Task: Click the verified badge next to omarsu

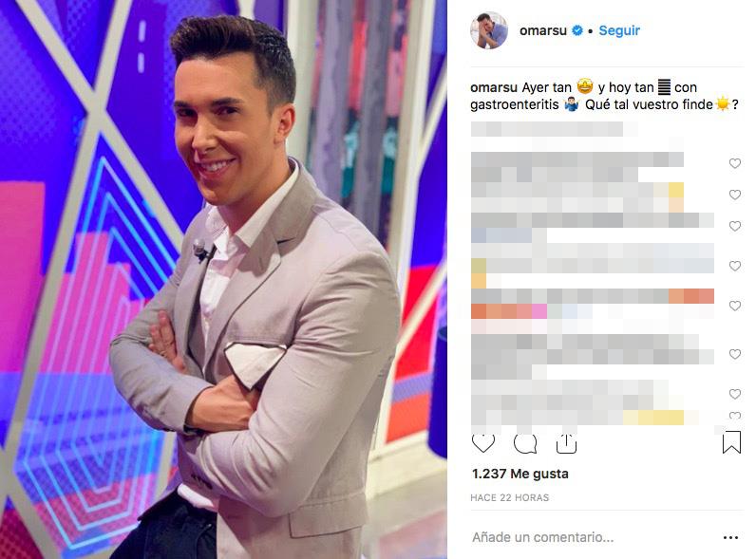Action: [576, 30]
